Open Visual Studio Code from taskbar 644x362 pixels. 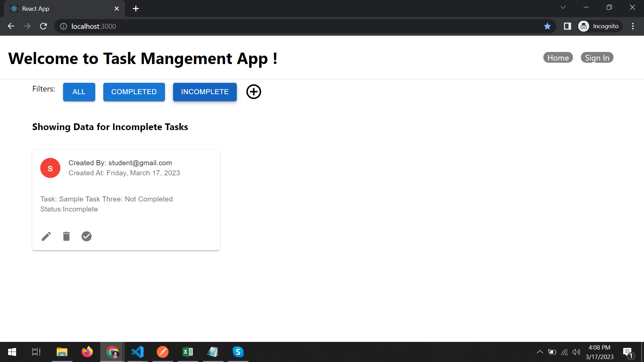pyautogui.click(x=138, y=352)
